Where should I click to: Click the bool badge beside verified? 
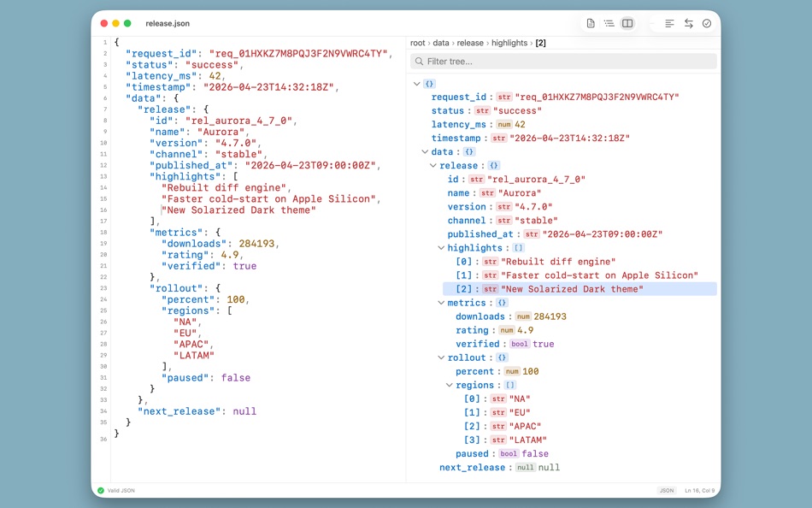520,344
